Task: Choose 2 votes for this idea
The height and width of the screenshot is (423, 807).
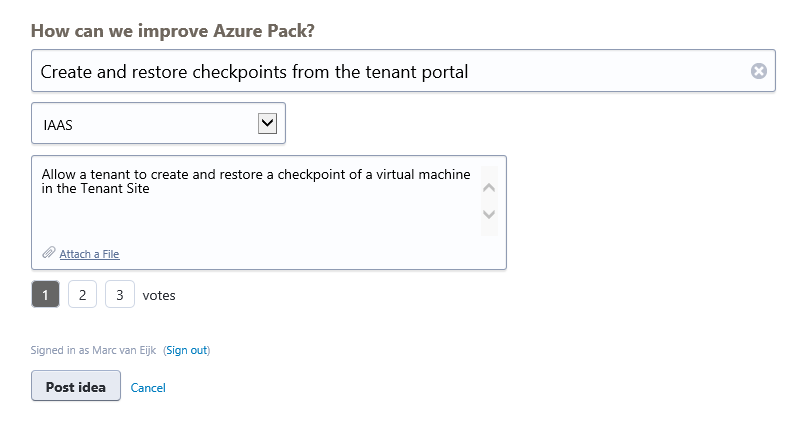Action: click(83, 295)
